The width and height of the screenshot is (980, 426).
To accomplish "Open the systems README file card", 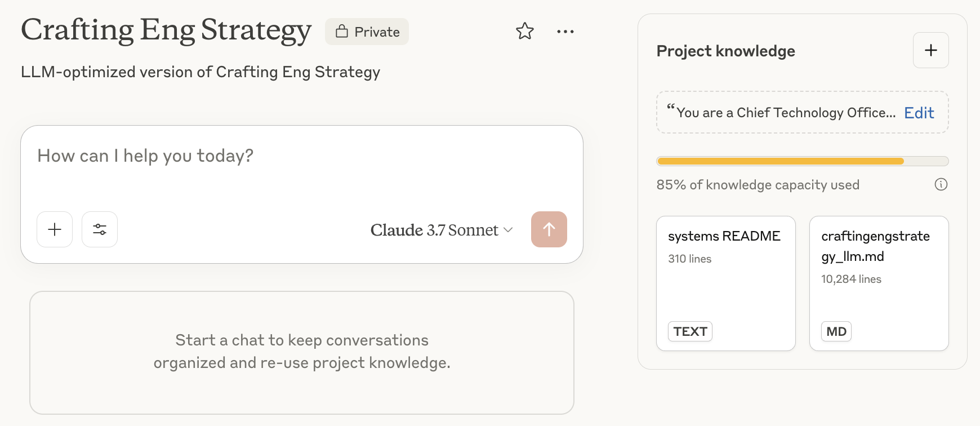I will pyautogui.click(x=725, y=283).
